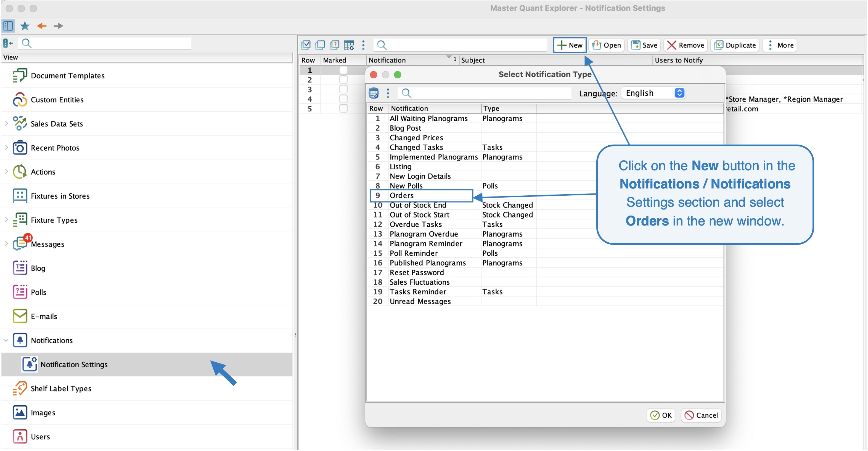868x451 pixels.
Task: Open the Users view
Action: click(x=147, y=437)
